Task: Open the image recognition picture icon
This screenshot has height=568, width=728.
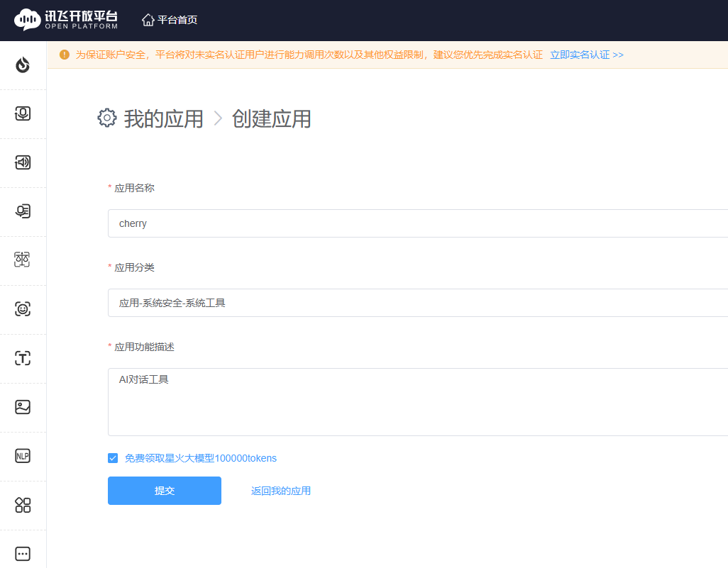Action: pyautogui.click(x=23, y=407)
